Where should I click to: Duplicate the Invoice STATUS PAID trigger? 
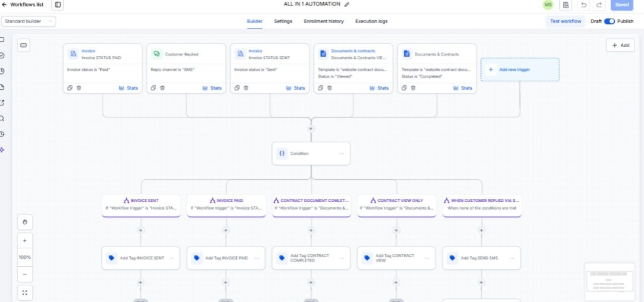coord(70,88)
